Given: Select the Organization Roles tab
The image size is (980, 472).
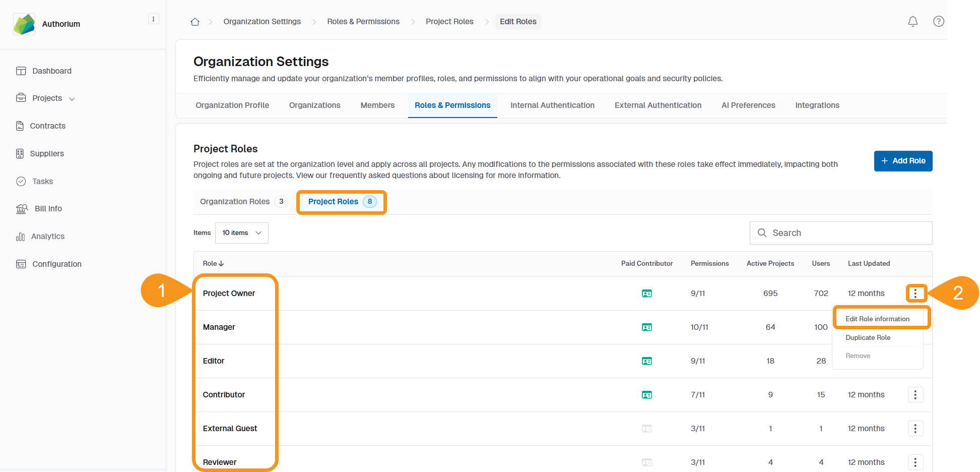Looking at the screenshot, I should coord(235,201).
